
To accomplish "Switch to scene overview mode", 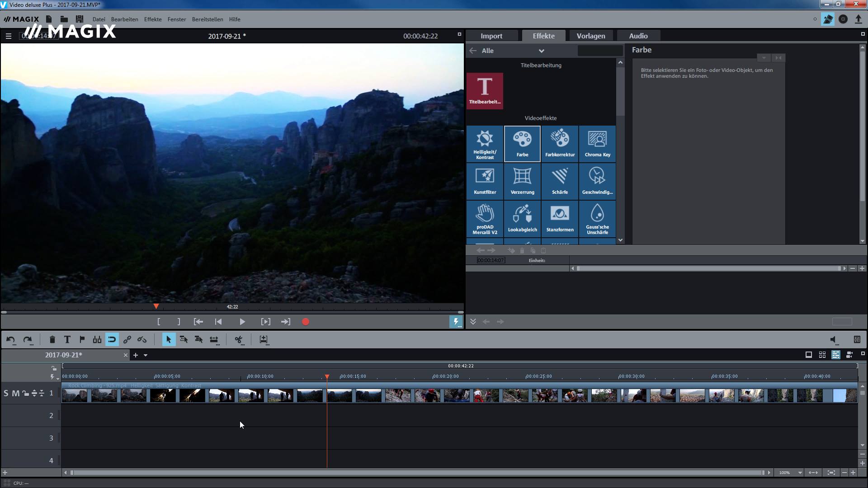I will tap(822, 355).
